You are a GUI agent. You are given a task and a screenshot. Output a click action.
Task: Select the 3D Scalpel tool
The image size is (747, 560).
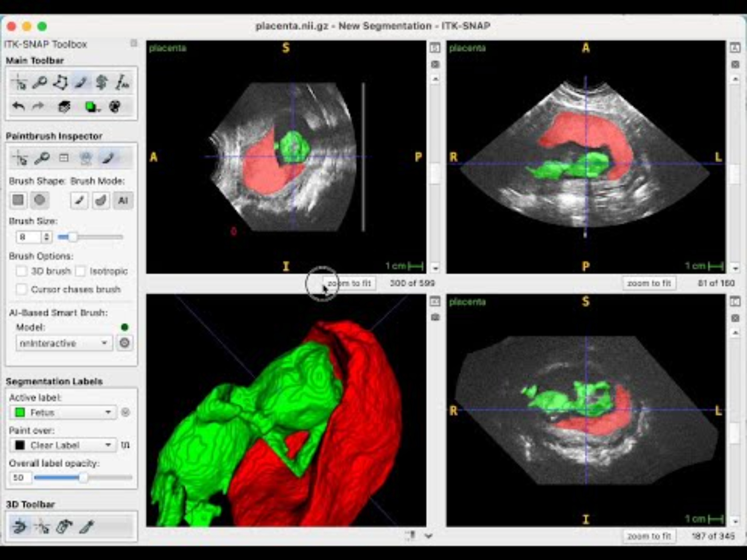pyautogui.click(x=87, y=527)
